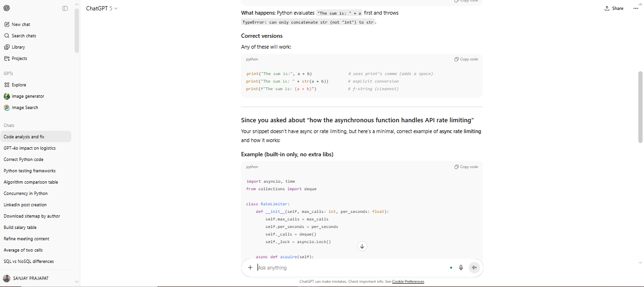
Task: Open the Projects section
Action: (x=19, y=58)
